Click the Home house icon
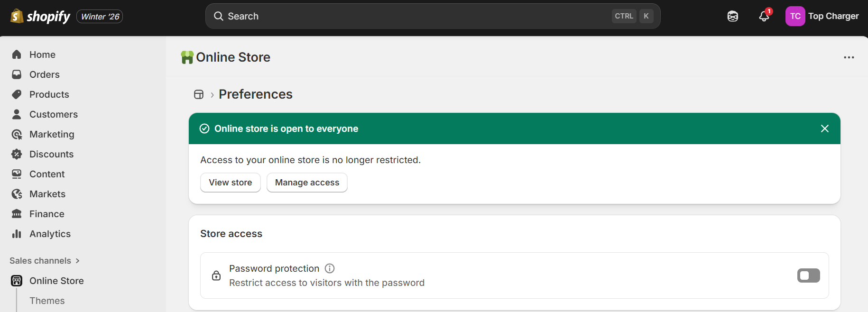Image resolution: width=868 pixels, height=312 pixels. [x=17, y=55]
